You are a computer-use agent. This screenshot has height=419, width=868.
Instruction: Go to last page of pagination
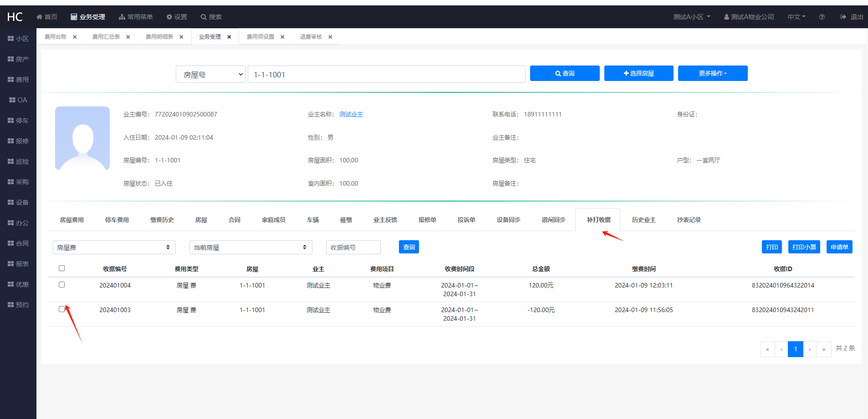coord(824,349)
